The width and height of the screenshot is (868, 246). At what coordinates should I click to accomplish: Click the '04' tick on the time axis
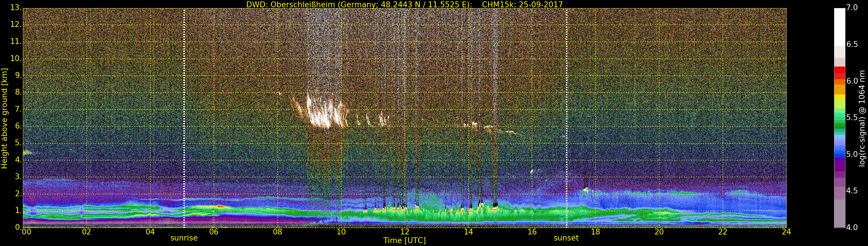pyautogui.click(x=150, y=232)
